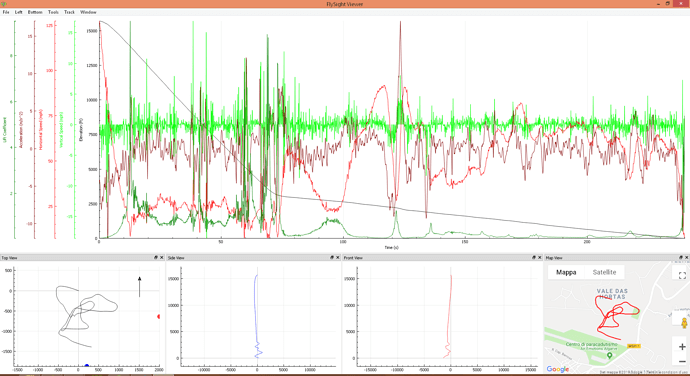
Task: Switch map to Mappa view
Action: [x=566, y=272]
